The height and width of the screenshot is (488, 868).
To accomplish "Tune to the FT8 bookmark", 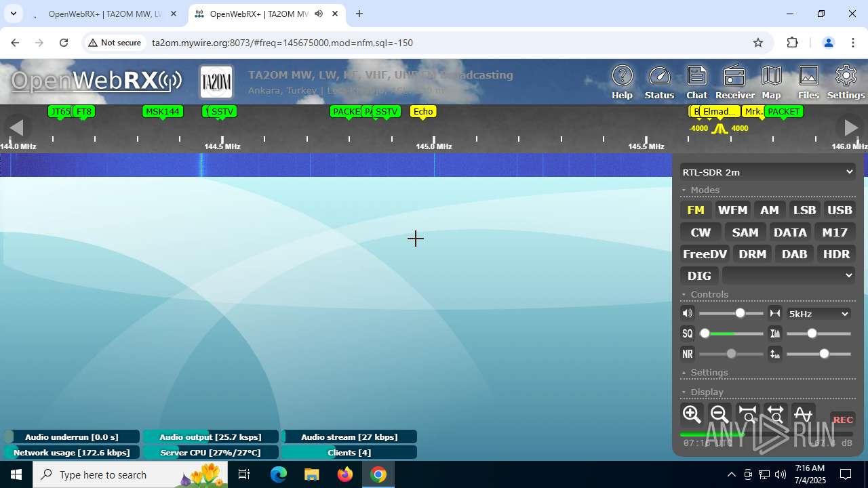I will tap(83, 112).
